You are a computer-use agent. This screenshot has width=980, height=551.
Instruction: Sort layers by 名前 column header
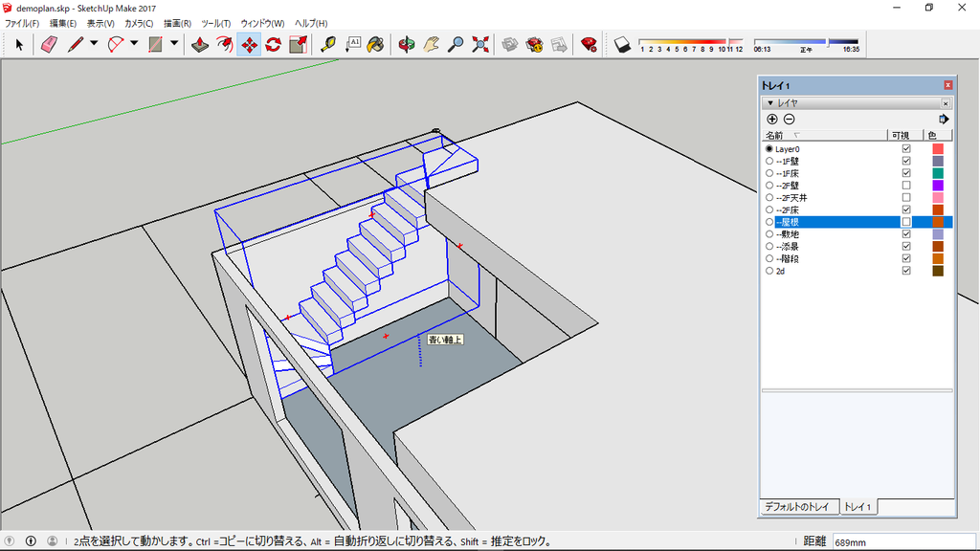point(824,135)
